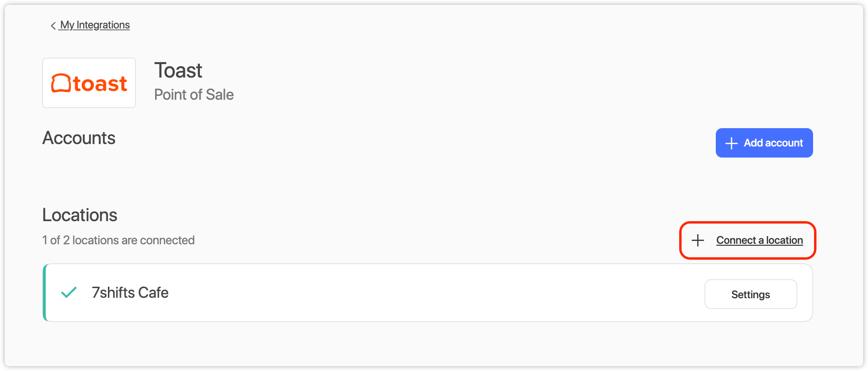This screenshot has width=868, height=371.
Task: Click the bread icon in Toast logo
Action: [61, 83]
